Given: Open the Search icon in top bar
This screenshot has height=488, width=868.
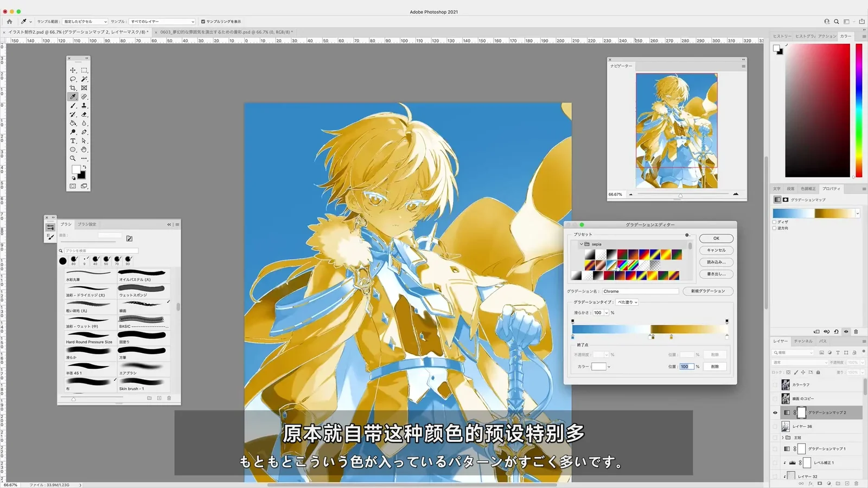Looking at the screenshot, I should [x=837, y=22].
